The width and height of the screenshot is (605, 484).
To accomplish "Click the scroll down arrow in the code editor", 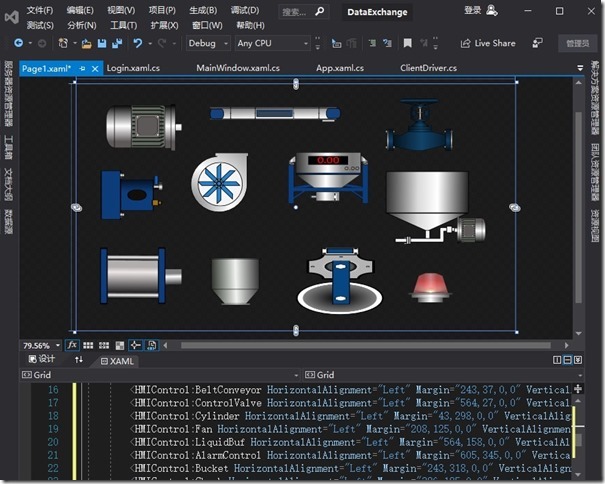I will pyautogui.click(x=578, y=474).
